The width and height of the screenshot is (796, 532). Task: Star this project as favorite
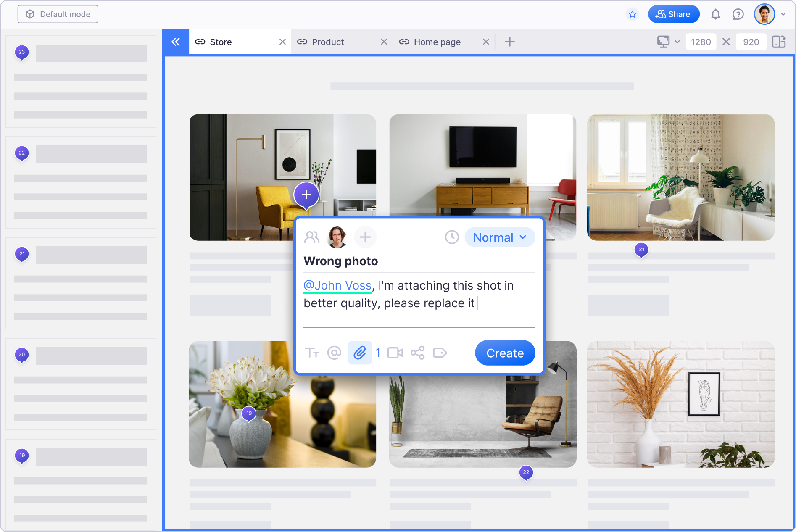[632, 14]
